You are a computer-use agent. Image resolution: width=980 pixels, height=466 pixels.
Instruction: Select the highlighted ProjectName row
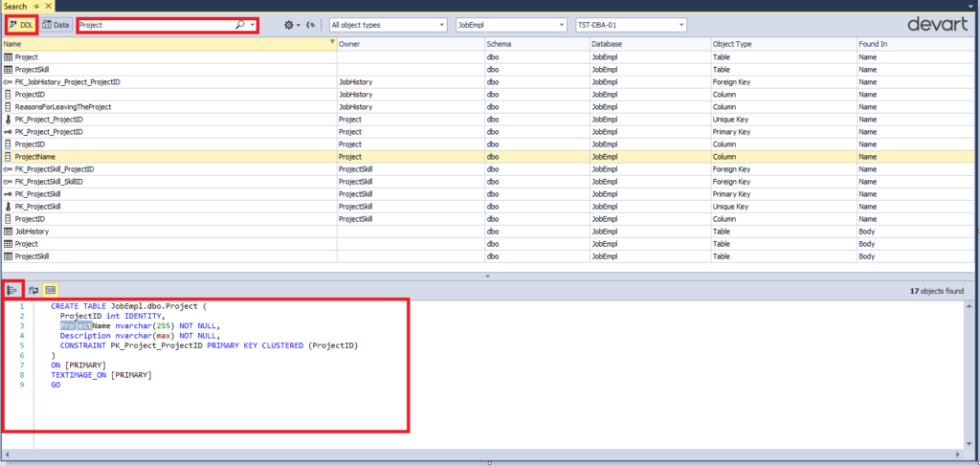click(489, 157)
